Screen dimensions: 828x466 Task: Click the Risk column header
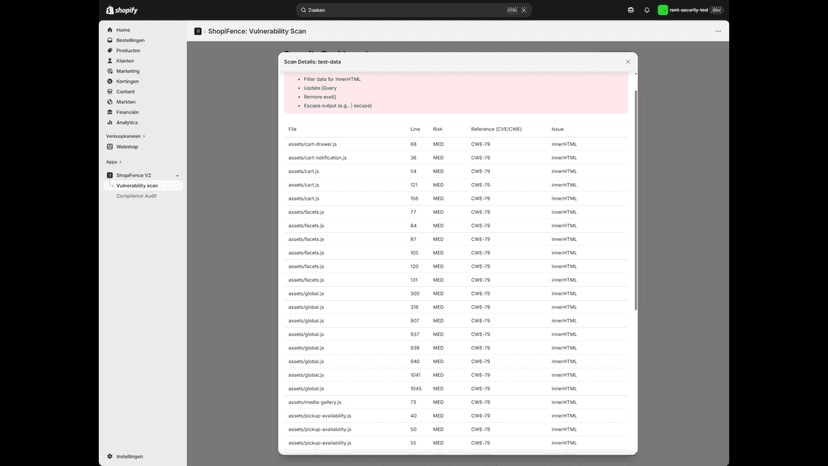point(438,129)
